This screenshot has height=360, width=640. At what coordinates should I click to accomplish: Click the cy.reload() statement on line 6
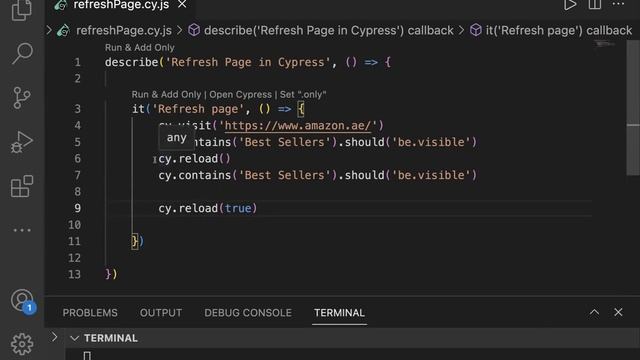(194, 158)
